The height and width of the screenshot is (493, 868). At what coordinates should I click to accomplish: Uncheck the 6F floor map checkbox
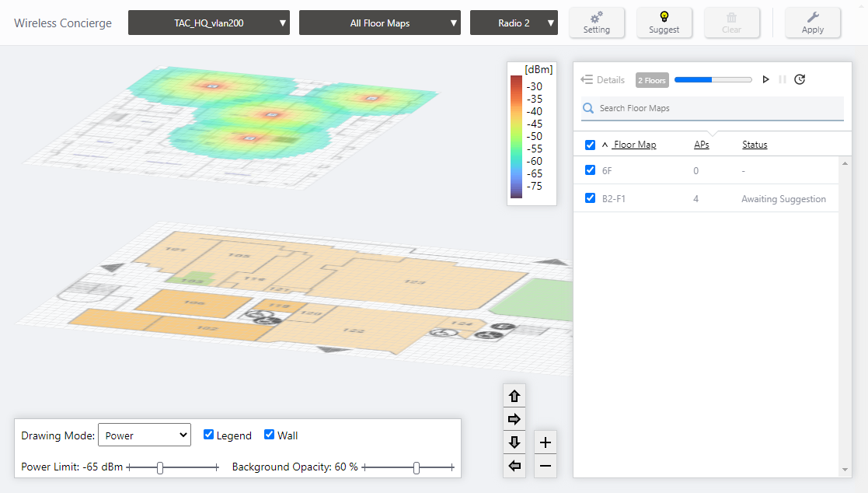590,170
